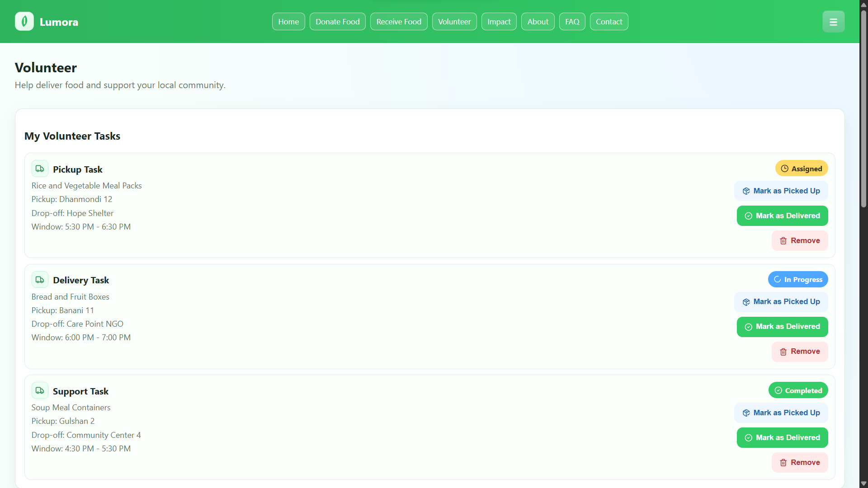Click the Completed status badge
Image resolution: width=868 pixels, height=488 pixels.
coord(798,390)
